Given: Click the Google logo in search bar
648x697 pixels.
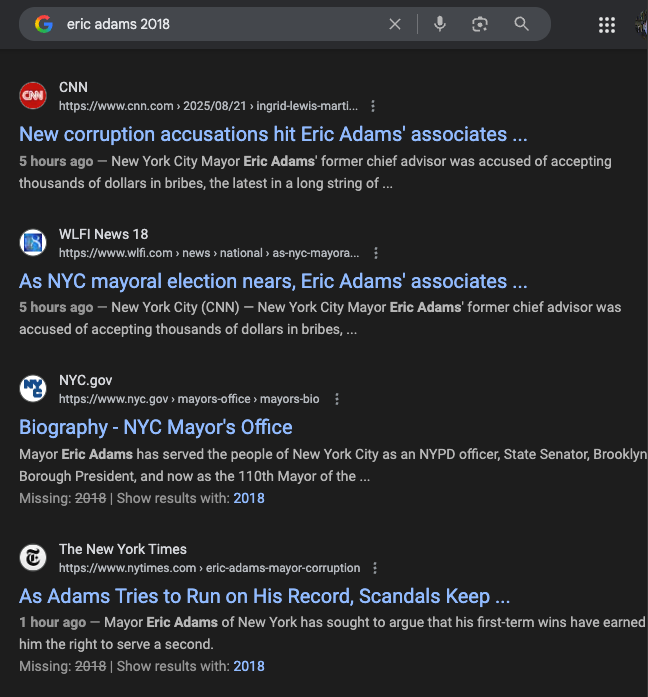Looking at the screenshot, I should (43, 24).
